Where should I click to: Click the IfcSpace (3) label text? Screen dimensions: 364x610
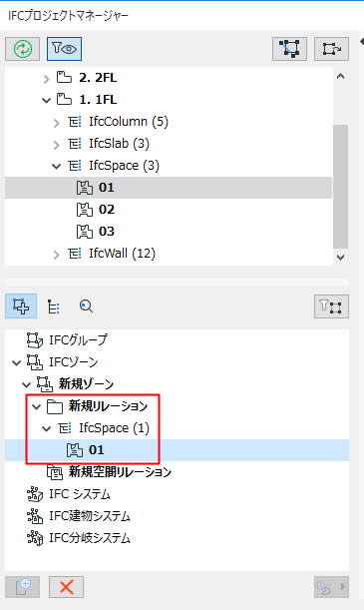125,166
